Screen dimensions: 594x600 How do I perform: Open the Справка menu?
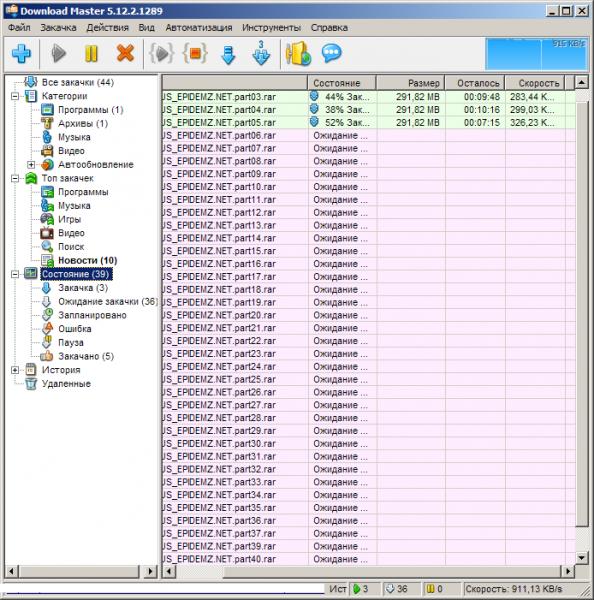tap(329, 28)
